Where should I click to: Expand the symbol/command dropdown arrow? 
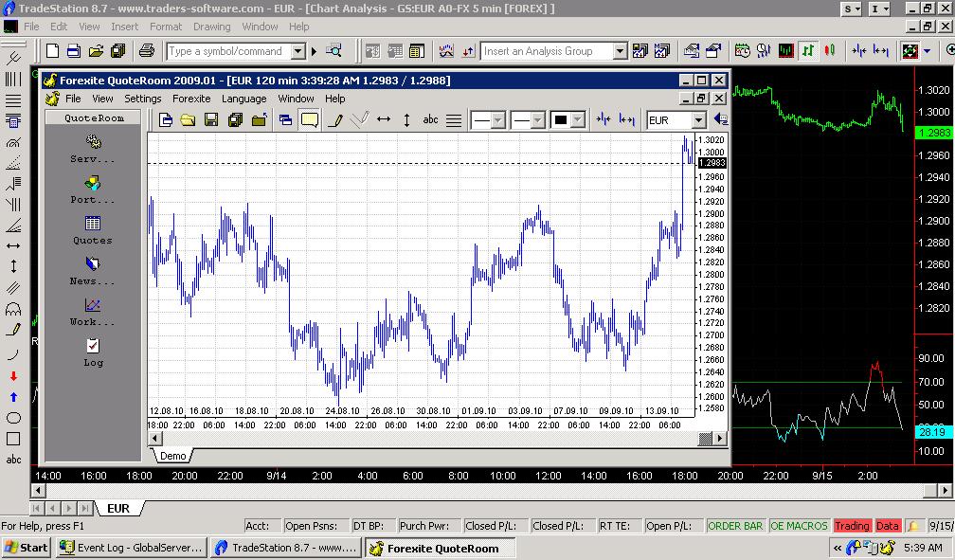click(297, 51)
